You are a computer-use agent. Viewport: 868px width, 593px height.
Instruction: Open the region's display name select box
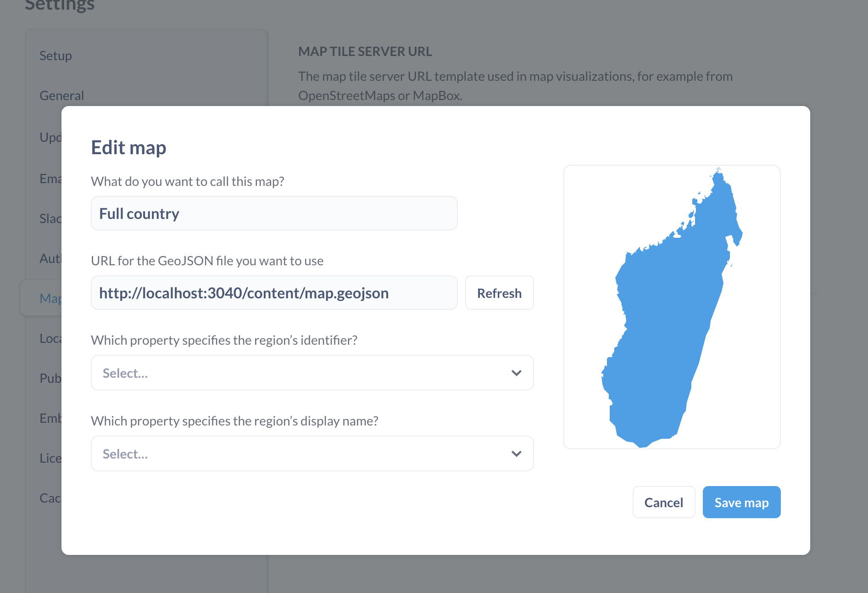pos(303,454)
